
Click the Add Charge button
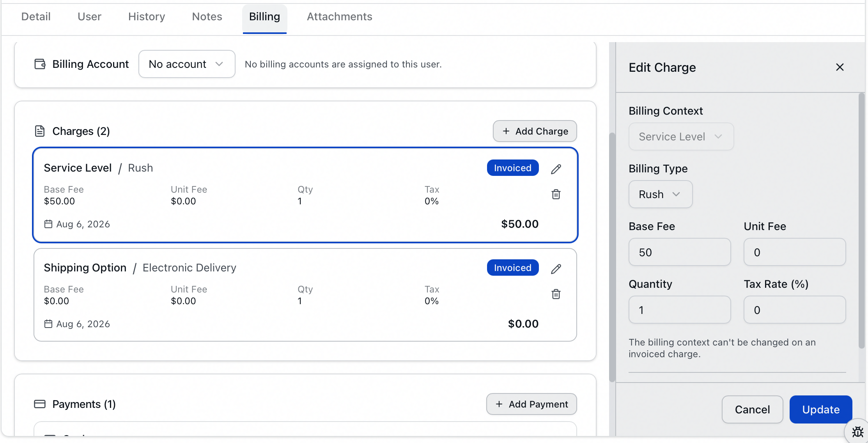(535, 131)
